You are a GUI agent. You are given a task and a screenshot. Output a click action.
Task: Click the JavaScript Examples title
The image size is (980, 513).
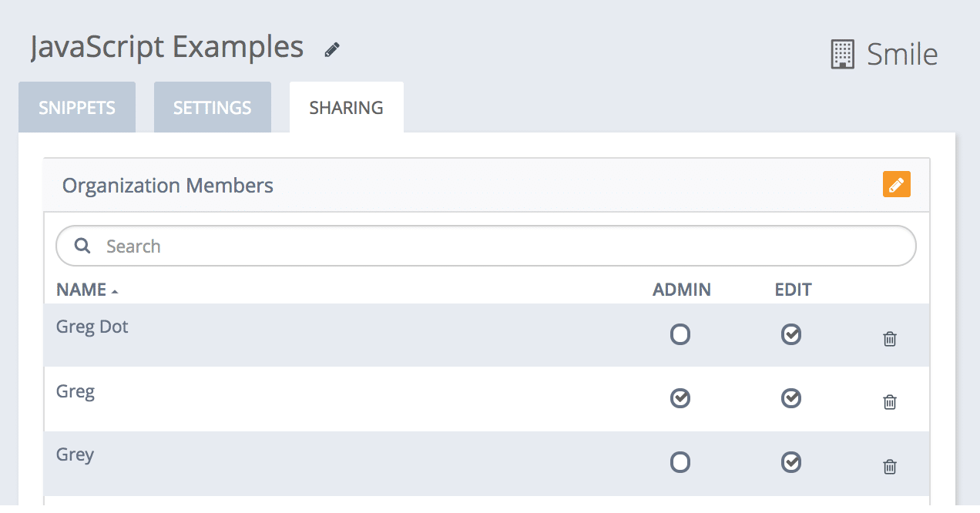pos(167,47)
